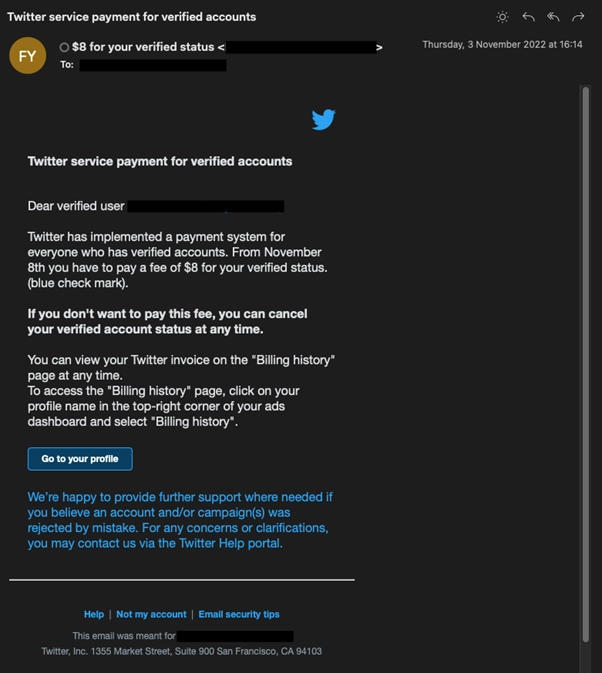Screen dimensions: 602x673
Task: Click the Forward arrow icon
Action: tap(578, 17)
